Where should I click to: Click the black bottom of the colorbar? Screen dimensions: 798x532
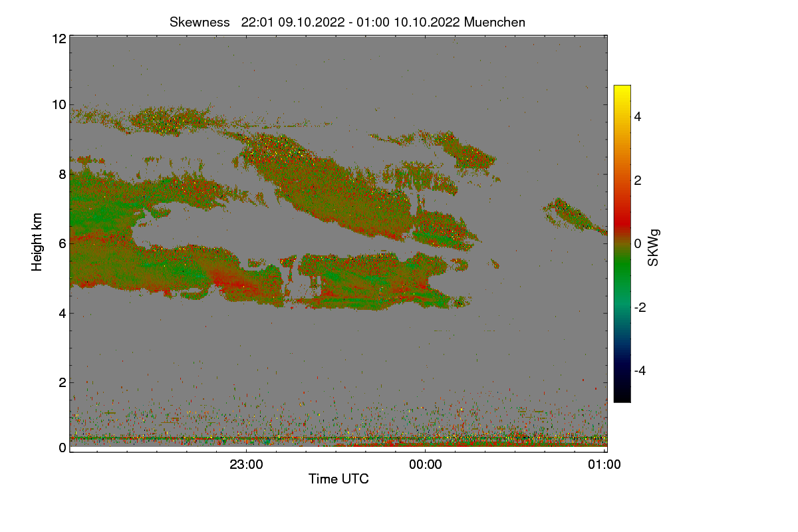pyautogui.click(x=622, y=396)
